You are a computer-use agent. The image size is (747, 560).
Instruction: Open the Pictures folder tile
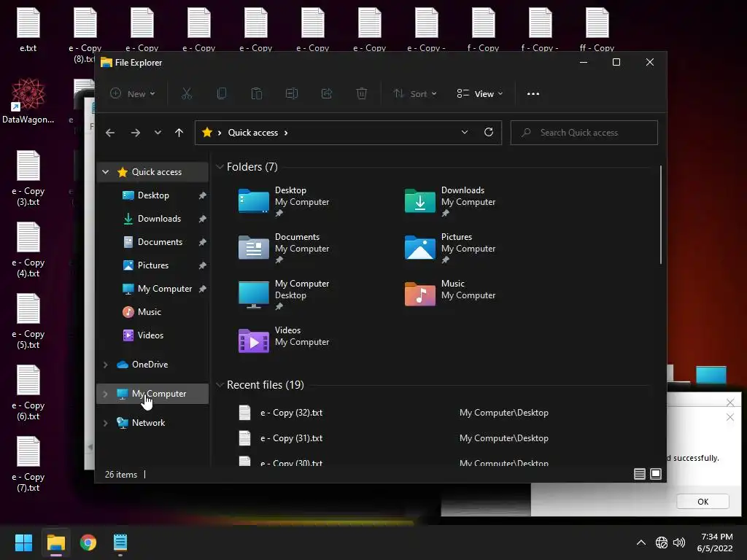coord(451,249)
